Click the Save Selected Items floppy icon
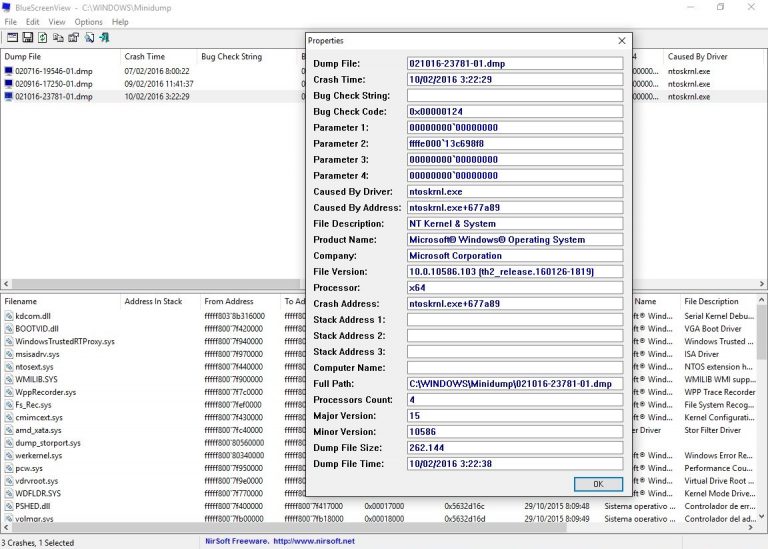Image resolution: width=768 pixels, height=549 pixels. click(x=28, y=38)
